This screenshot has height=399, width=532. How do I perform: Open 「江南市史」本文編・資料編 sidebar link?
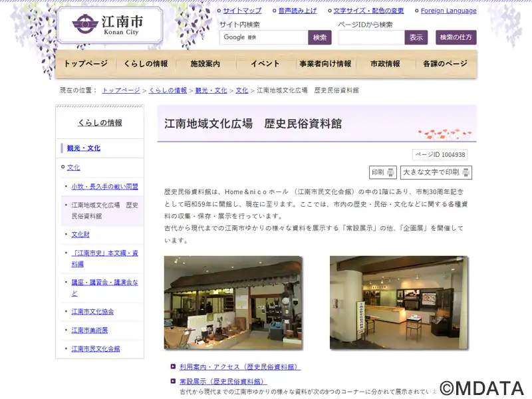[105, 259]
